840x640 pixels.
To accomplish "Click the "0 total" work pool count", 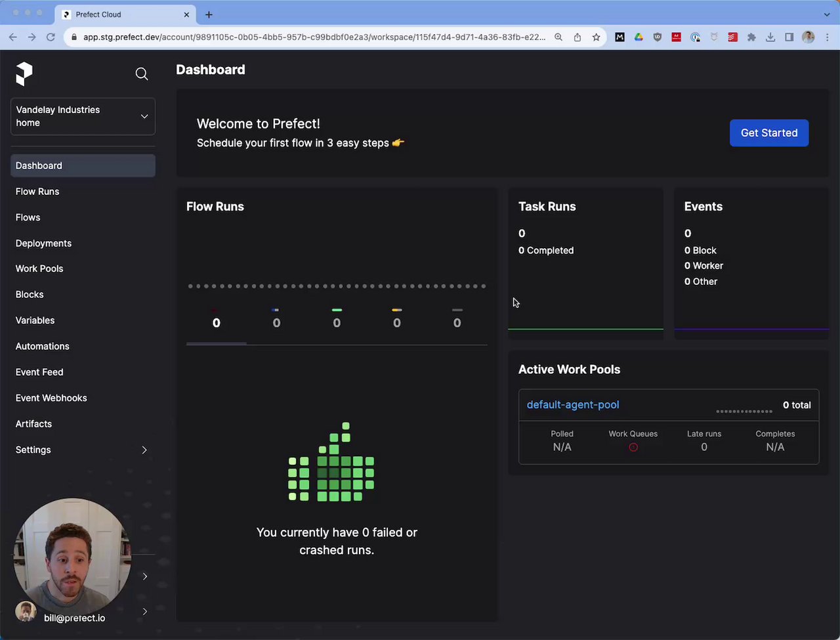I will (797, 405).
